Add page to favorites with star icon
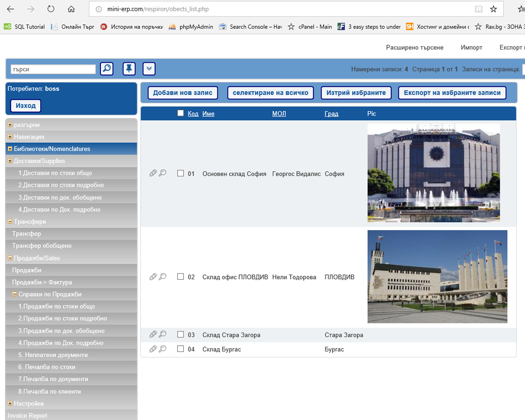The height and width of the screenshot is (420, 525). (x=493, y=9)
